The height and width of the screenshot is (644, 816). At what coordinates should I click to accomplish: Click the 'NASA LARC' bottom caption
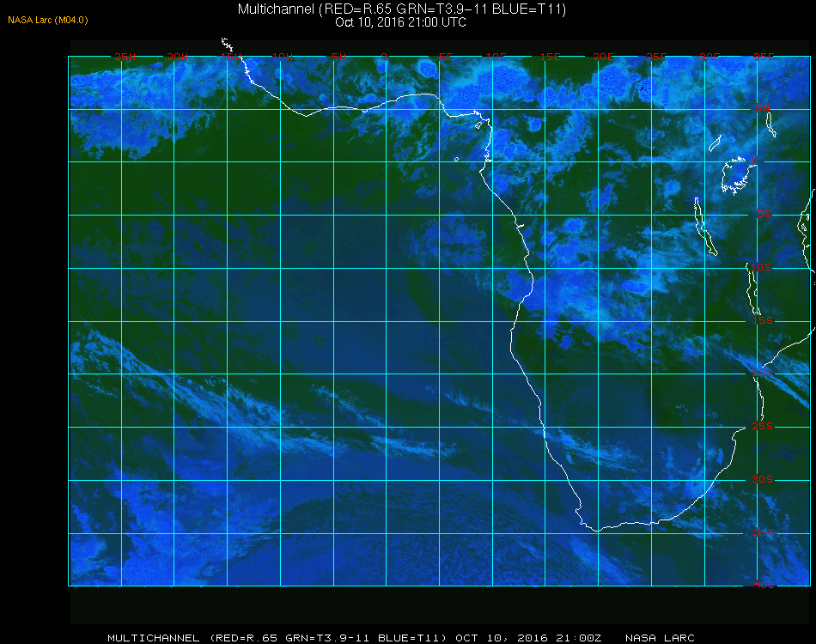(x=660, y=638)
